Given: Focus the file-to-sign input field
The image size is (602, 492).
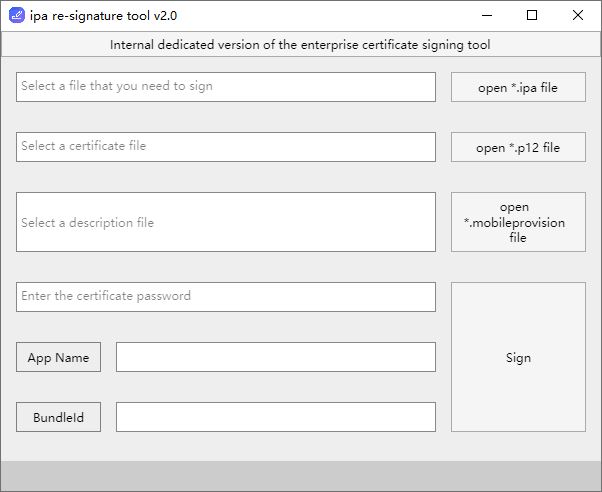Looking at the screenshot, I should [x=226, y=87].
